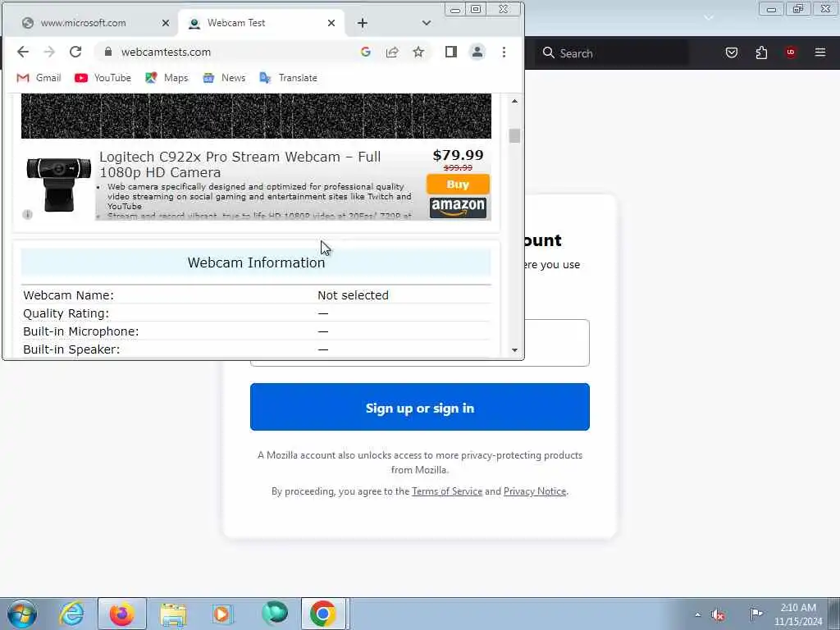Open Chrome three-dot menu

coord(504,52)
